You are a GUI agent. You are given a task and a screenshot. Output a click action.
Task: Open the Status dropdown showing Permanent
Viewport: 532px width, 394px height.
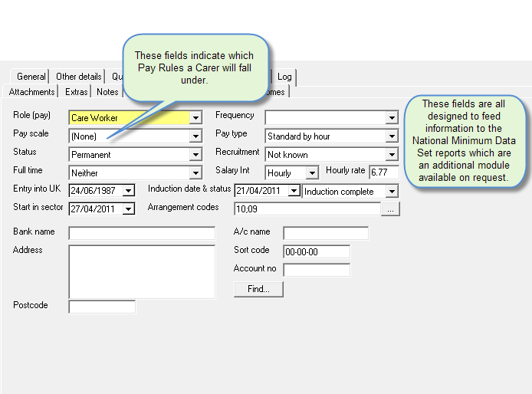(195, 155)
